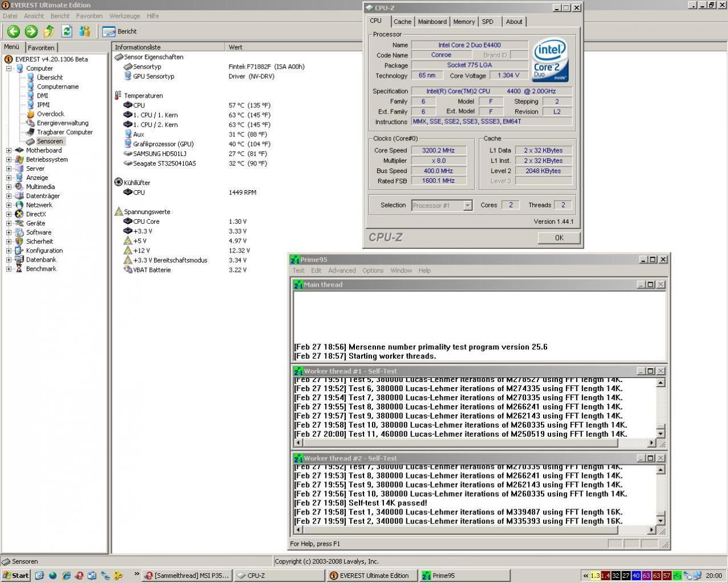Click the blue 40 temperature tray icon
Image resolution: width=728 pixels, height=583 pixels.
pyautogui.click(x=636, y=576)
